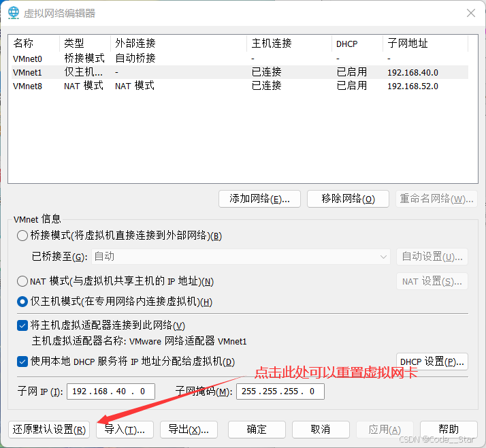Image resolution: width=486 pixels, height=448 pixels.
Task: Confirm with the 确定 button
Action: 257,430
